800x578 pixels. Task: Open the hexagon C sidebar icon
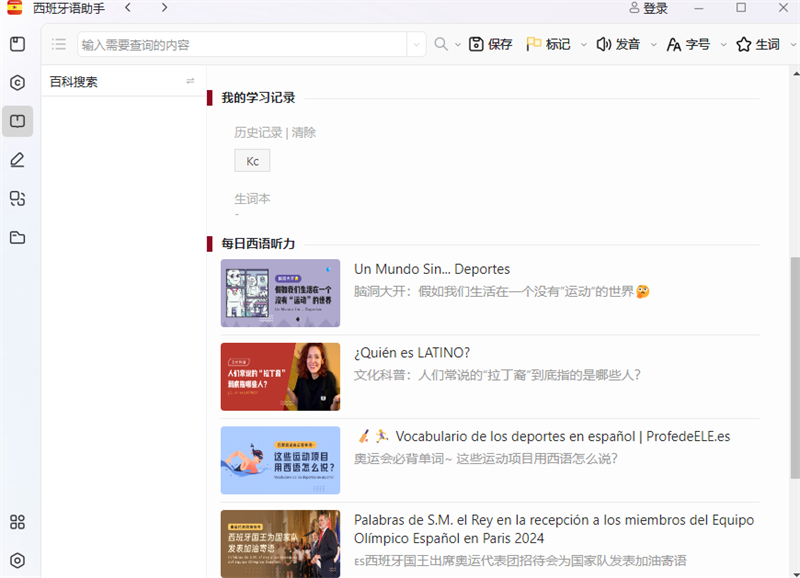click(x=17, y=83)
